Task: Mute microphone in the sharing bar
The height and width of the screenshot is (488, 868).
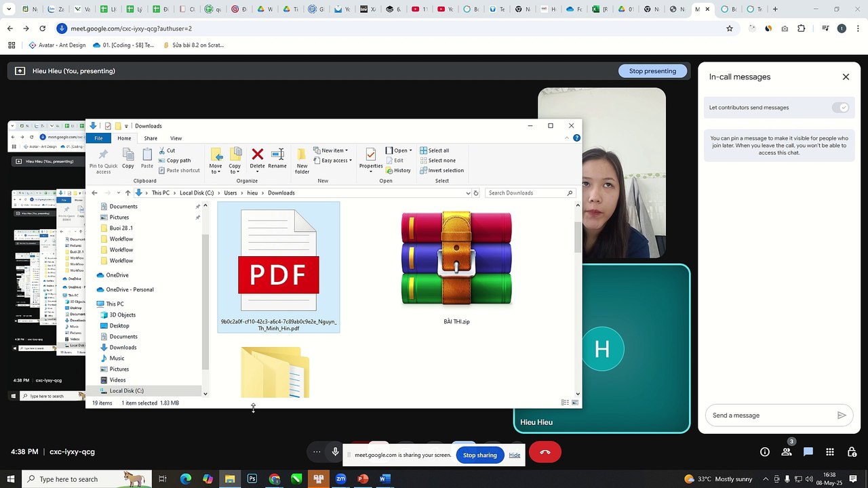Action: [335, 452]
